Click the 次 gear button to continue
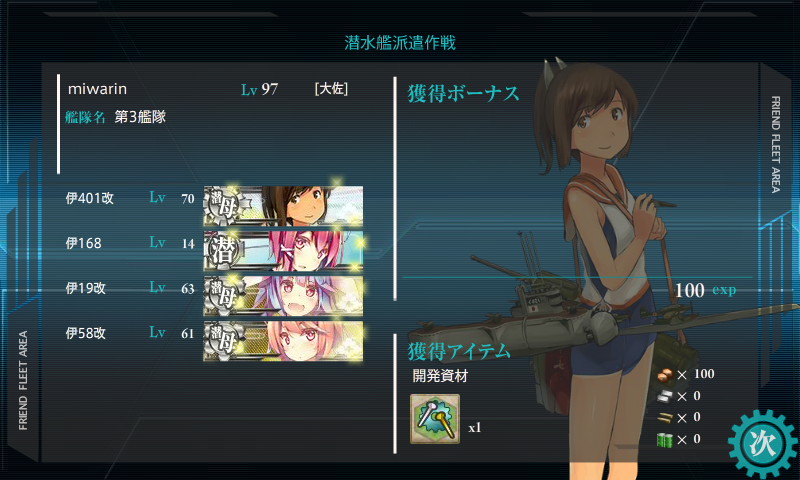The height and width of the screenshot is (480, 800). (763, 443)
